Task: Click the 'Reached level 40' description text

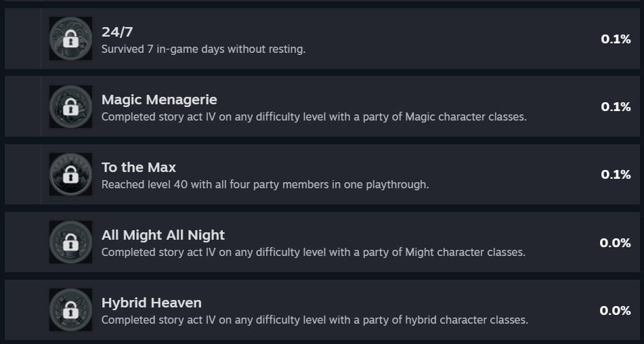Action: [265, 185]
